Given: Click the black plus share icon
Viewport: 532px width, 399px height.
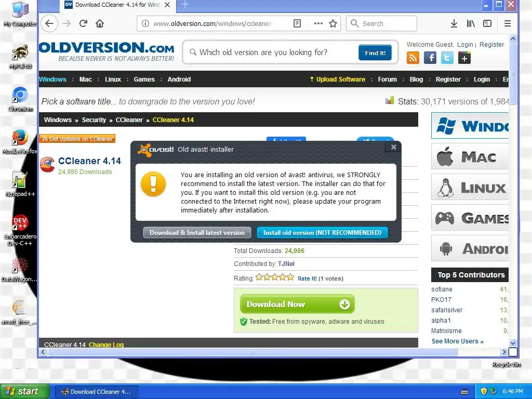Looking at the screenshot, I should click(x=464, y=58).
